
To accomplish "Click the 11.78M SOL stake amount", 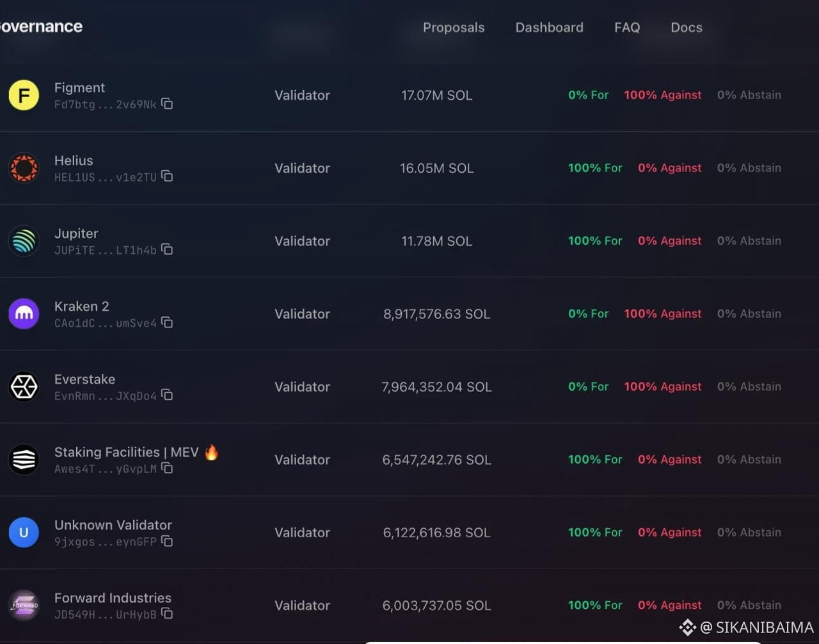I will [x=436, y=241].
